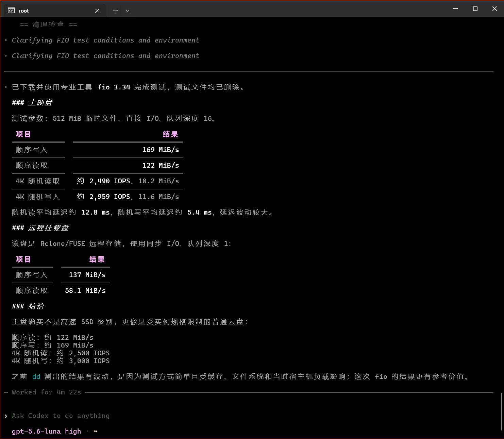Click the cyan 'dd' command text
Screen dimensions: 504x439
[36, 376]
